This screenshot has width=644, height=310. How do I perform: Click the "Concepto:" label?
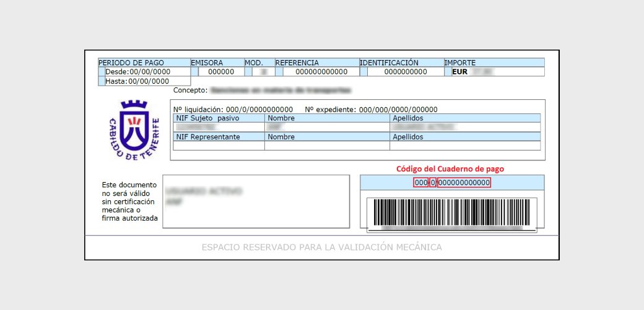[x=191, y=90]
